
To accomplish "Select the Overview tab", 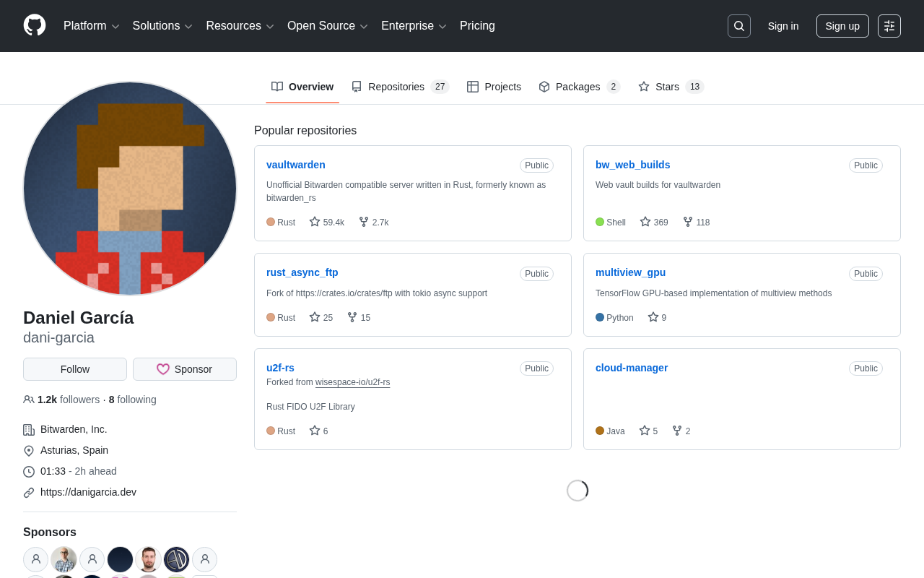I will pos(302,87).
